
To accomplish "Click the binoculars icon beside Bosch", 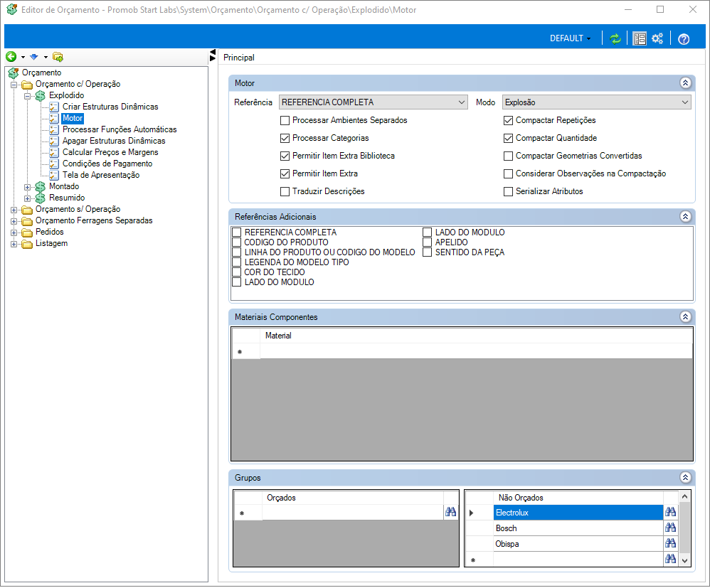I will point(670,528).
